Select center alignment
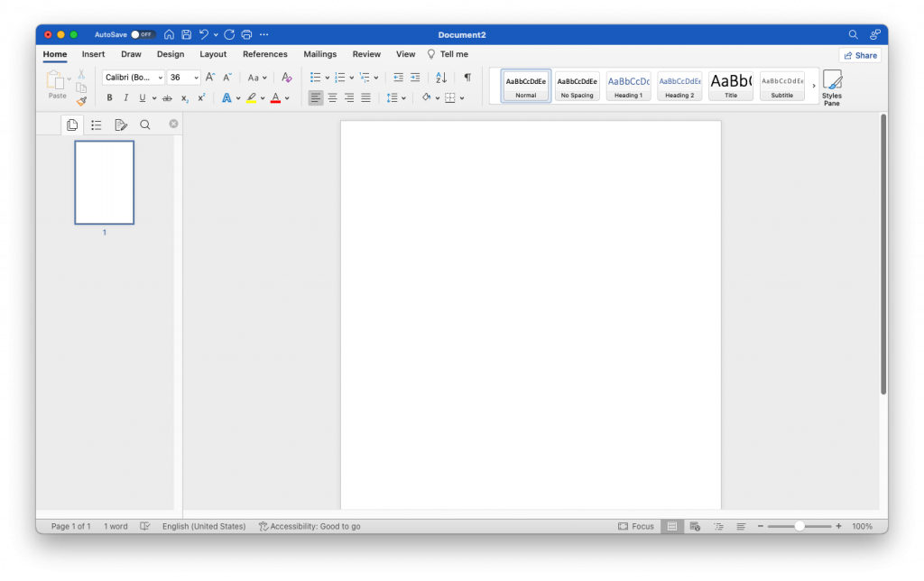924x581 pixels. [331, 98]
